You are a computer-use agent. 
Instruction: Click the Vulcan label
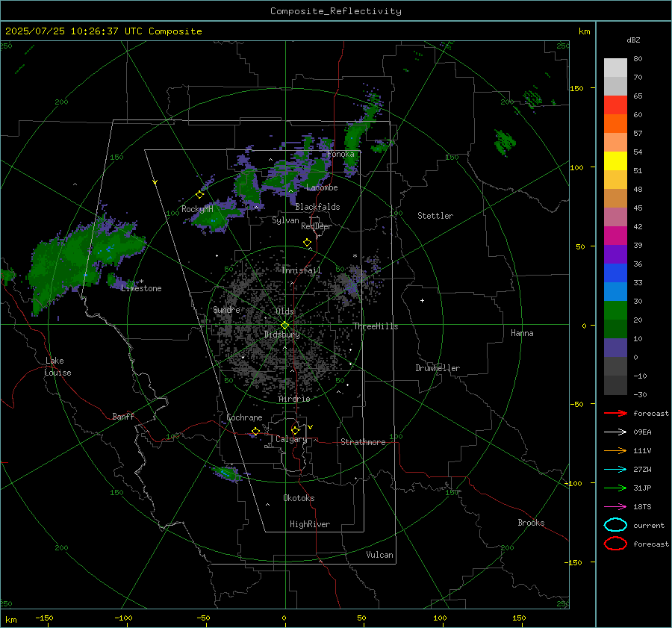coord(379,555)
